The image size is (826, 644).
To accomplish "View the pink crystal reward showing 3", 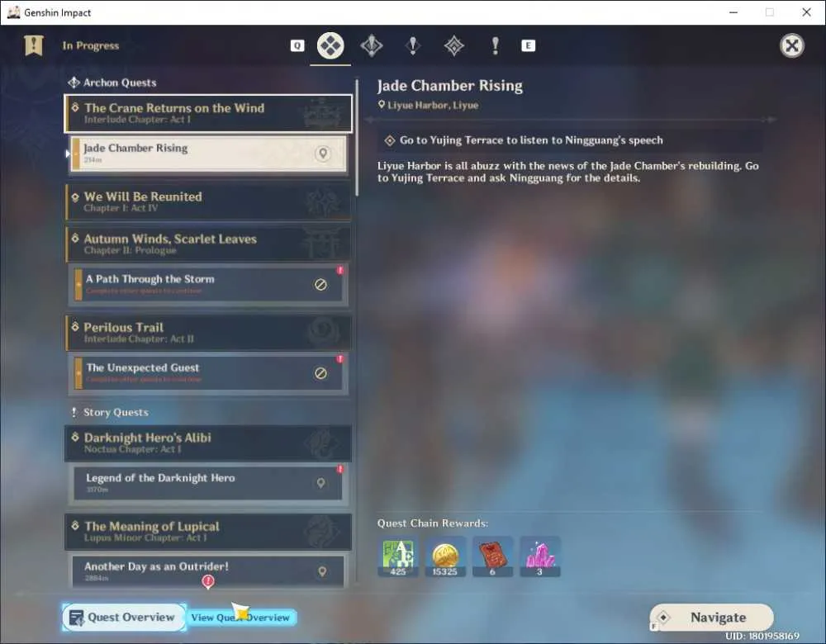I will (540, 556).
